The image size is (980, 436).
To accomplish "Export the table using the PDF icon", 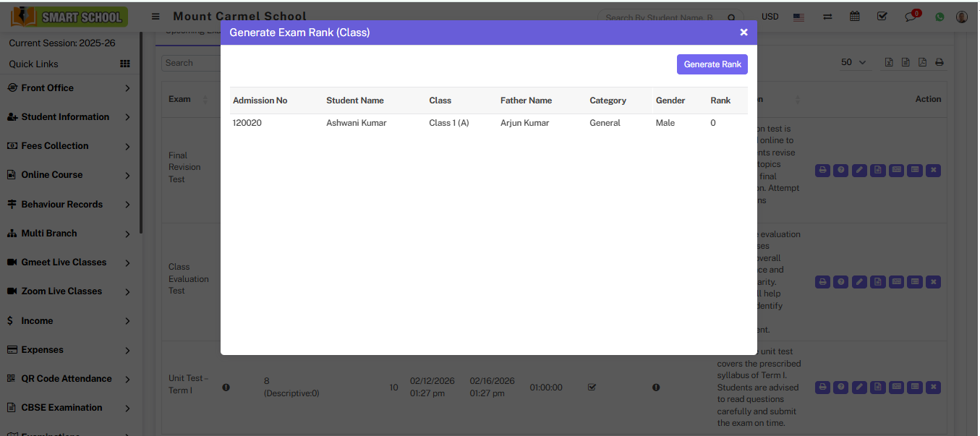I will pyautogui.click(x=922, y=63).
